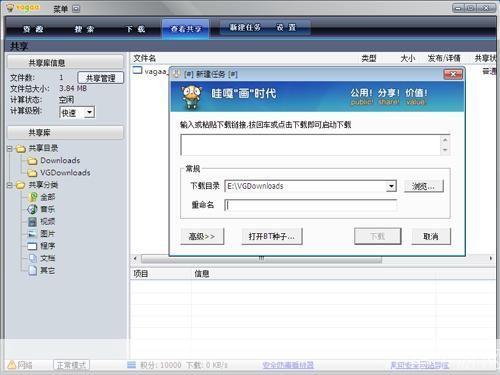The width and height of the screenshot is (500, 375).
Task: Click the dialog title bar icon
Action: [177, 74]
